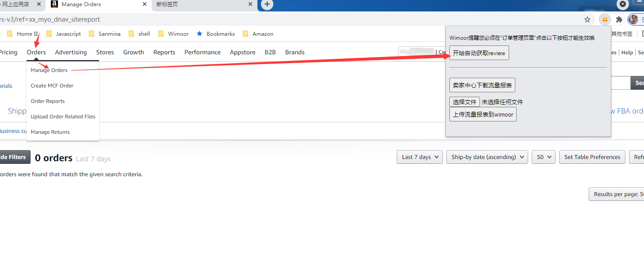Viewport: 644px width, 261px height.
Task: Select Upload Order Related Files entry
Action: pyautogui.click(x=63, y=117)
